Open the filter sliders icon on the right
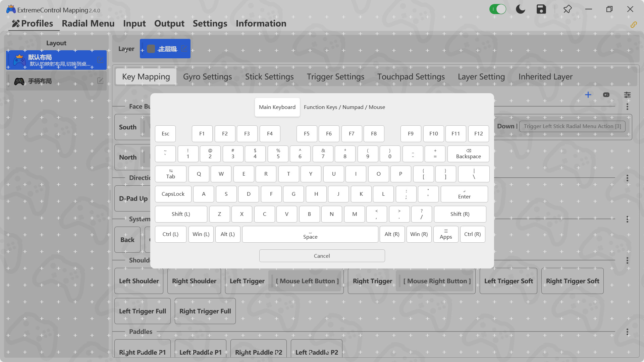This screenshot has width=644, height=362. tap(627, 95)
